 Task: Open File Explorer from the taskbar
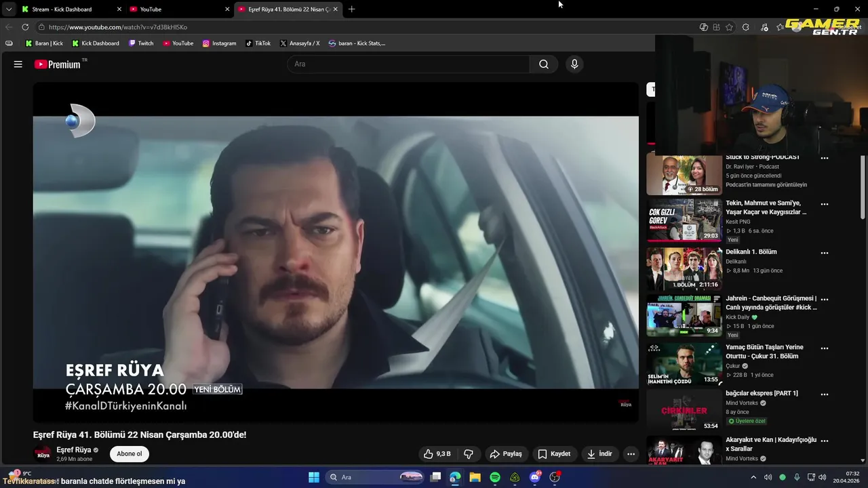pyautogui.click(x=475, y=477)
